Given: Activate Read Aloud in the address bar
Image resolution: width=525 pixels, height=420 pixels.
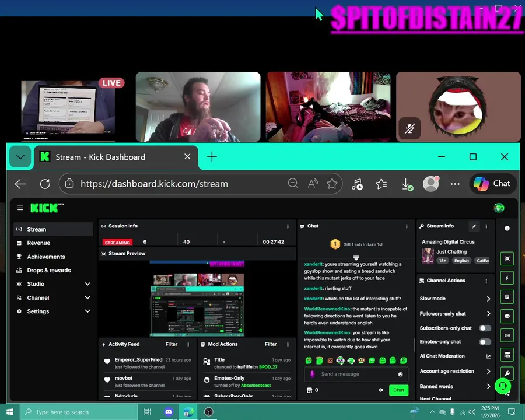Looking at the screenshot, I should coord(313,184).
